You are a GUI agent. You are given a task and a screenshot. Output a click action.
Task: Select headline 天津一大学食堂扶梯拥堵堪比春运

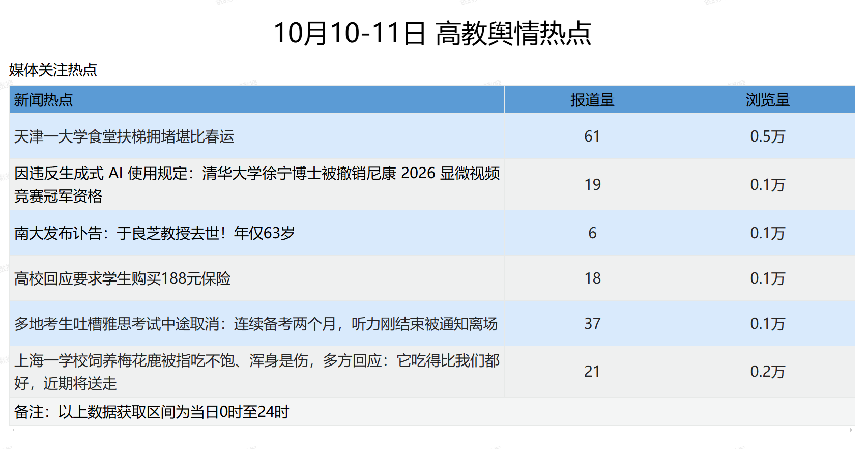click(124, 136)
